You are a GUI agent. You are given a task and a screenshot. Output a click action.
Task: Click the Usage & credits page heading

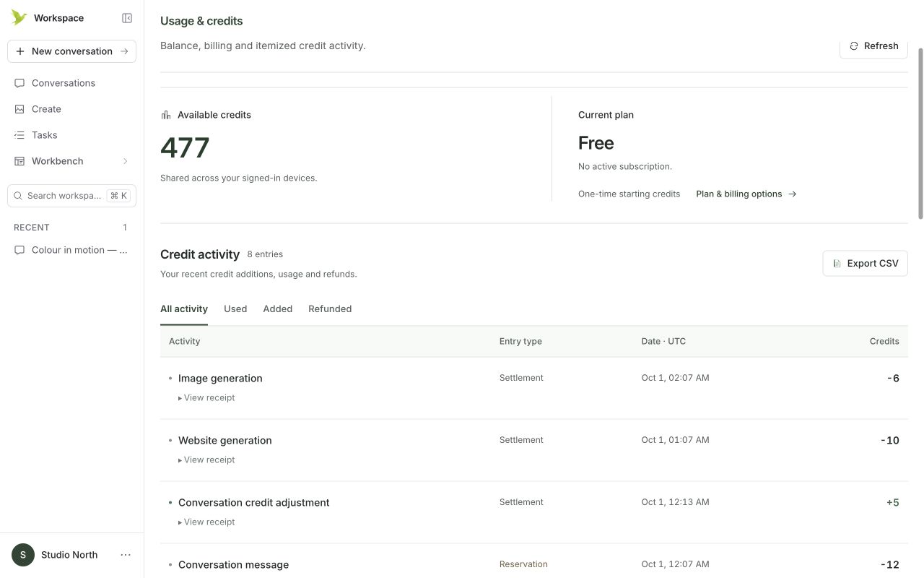(201, 21)
